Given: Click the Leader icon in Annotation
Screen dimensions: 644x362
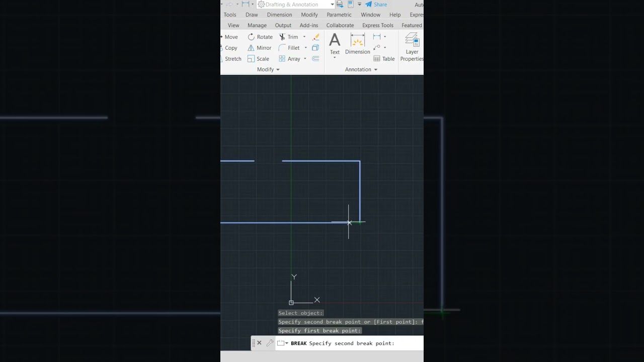Looking at the screenshot, I should pos(377,48).
